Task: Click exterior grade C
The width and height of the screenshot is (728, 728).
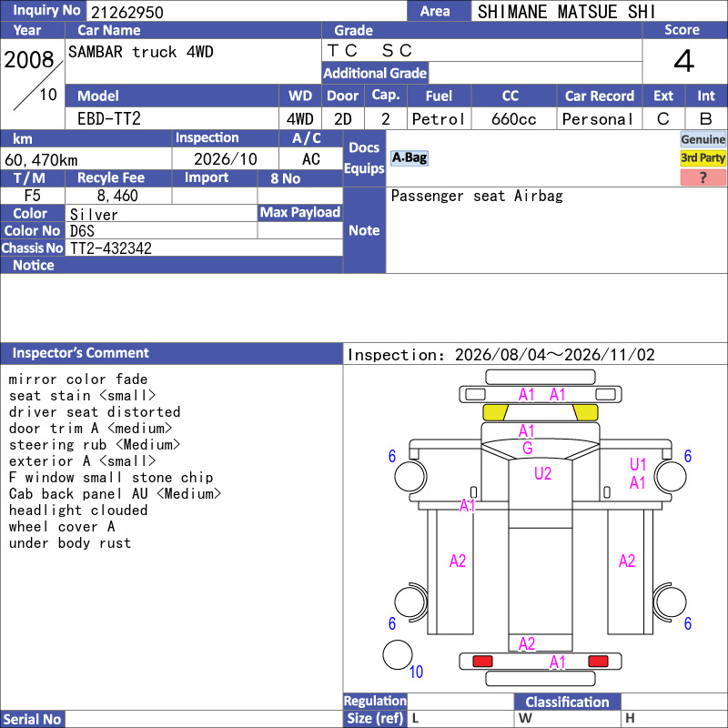Action: (x=663, y=119)
